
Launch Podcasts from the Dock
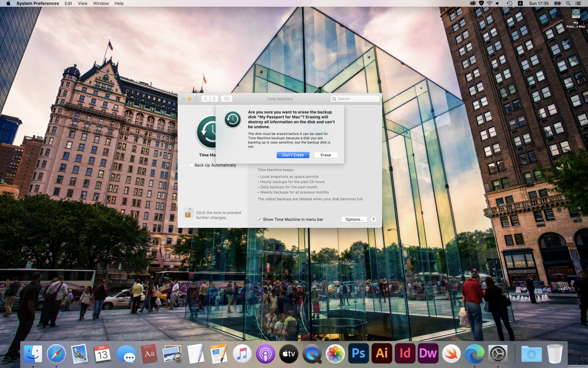pyautogui.click(x=265, y=354)
